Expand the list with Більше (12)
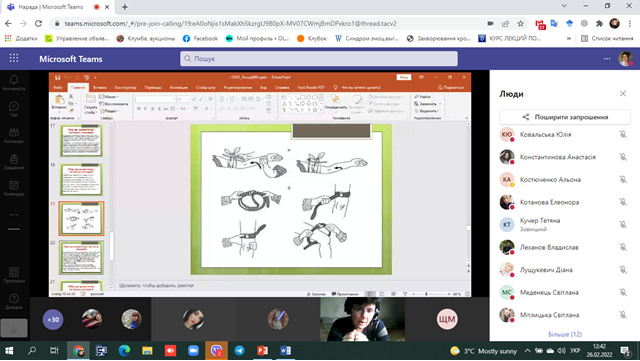 click(x=565, y=334)
